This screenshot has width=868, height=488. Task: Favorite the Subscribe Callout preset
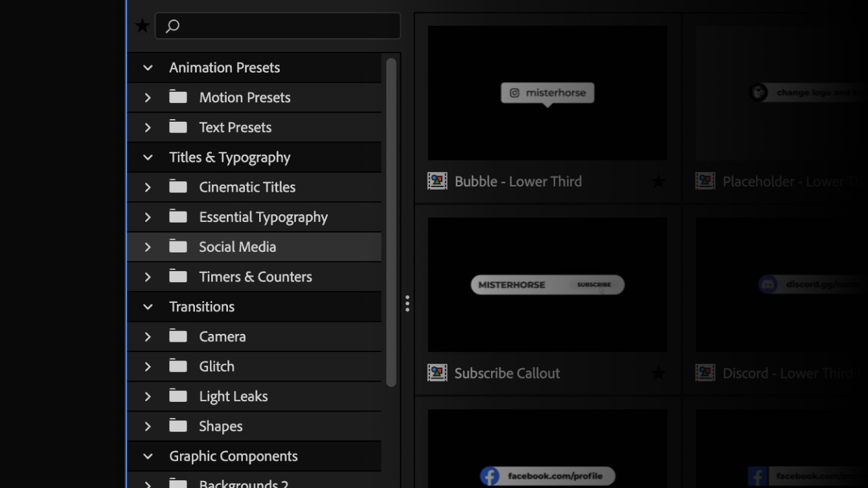(x=658, y=373)
